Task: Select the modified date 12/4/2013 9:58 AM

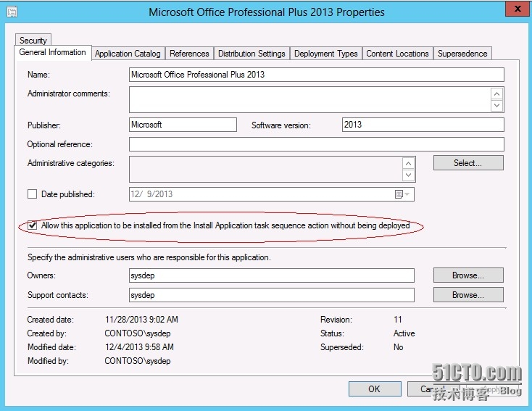Action: pyautogui.click(x=139, y=347)
